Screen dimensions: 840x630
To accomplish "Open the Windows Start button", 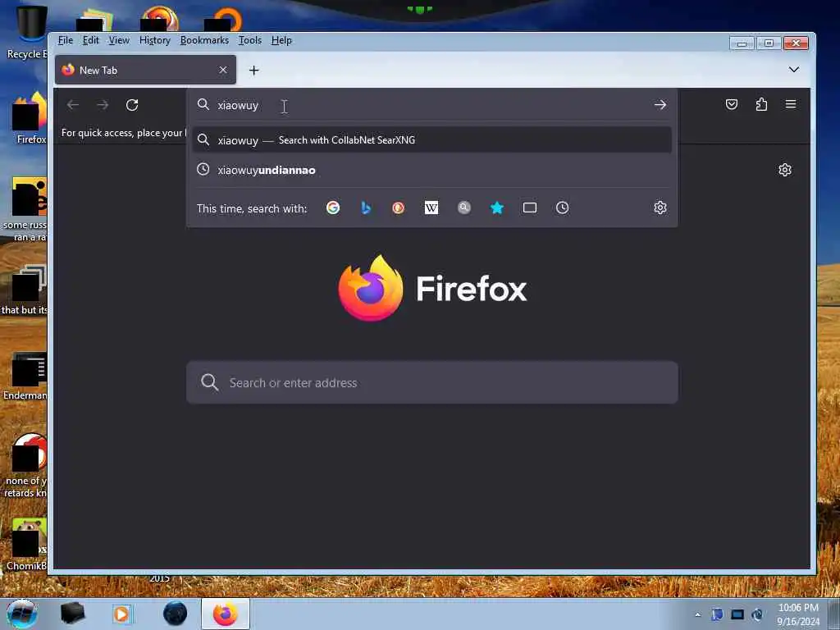I will tap(22, 614).
